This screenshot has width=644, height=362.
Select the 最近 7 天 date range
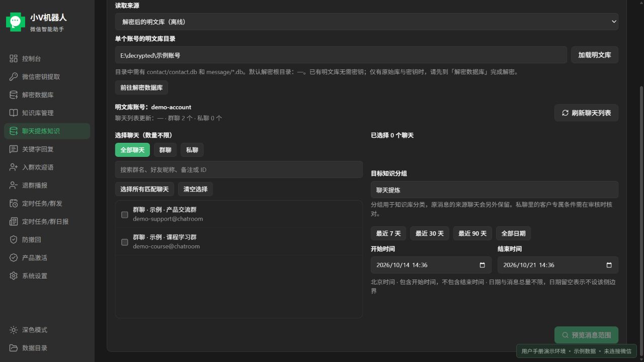pos(388,233)
